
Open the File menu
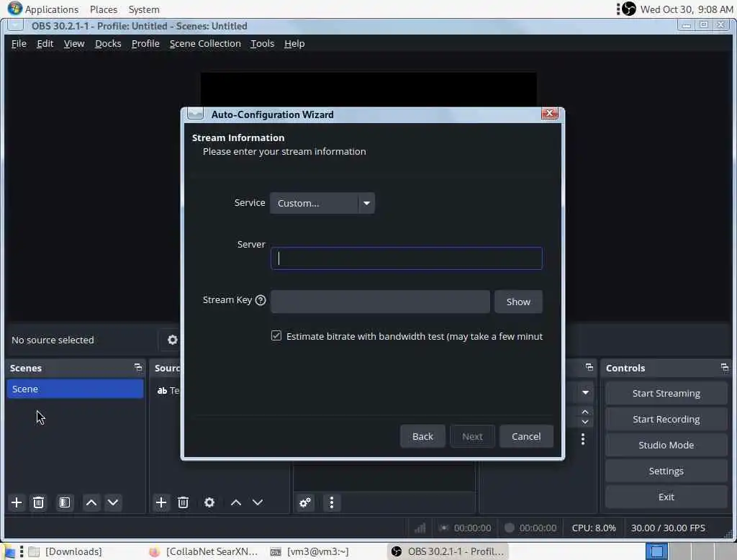pos(19,44)
